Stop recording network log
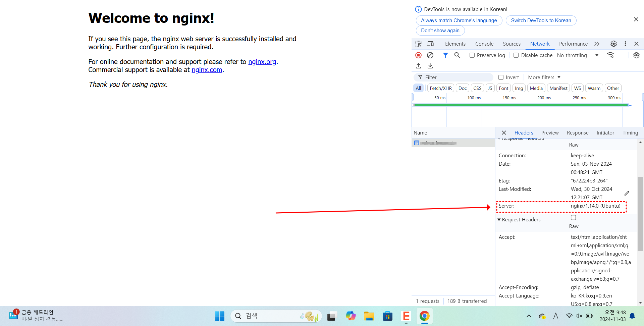The height and width of the screenshot is (326, 644). (x=418, y=55)
